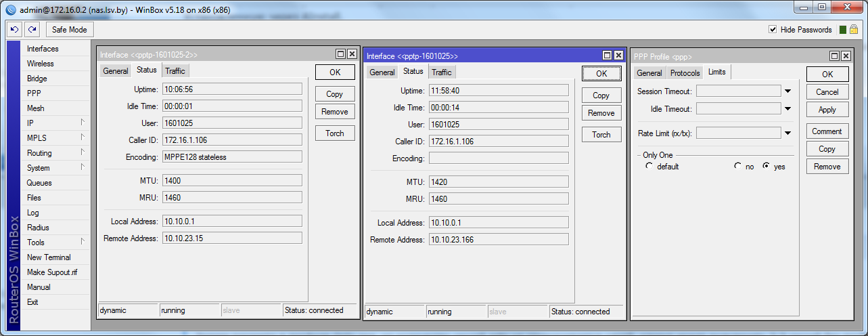Viewport: 868px width, 336px height.
Task: Click Torch in pptp-1601025-2 window
Action: point(335,133)
